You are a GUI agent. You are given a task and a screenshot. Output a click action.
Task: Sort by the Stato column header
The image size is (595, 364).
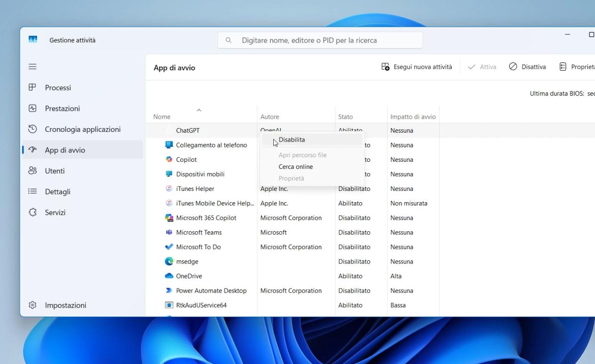pos(345,117)
